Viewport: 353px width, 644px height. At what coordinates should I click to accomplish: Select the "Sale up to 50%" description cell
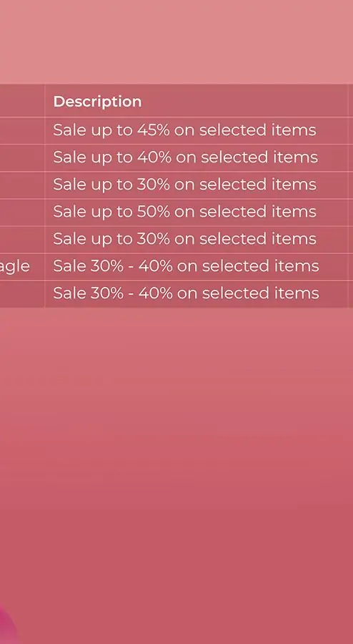tap(196, 212)
